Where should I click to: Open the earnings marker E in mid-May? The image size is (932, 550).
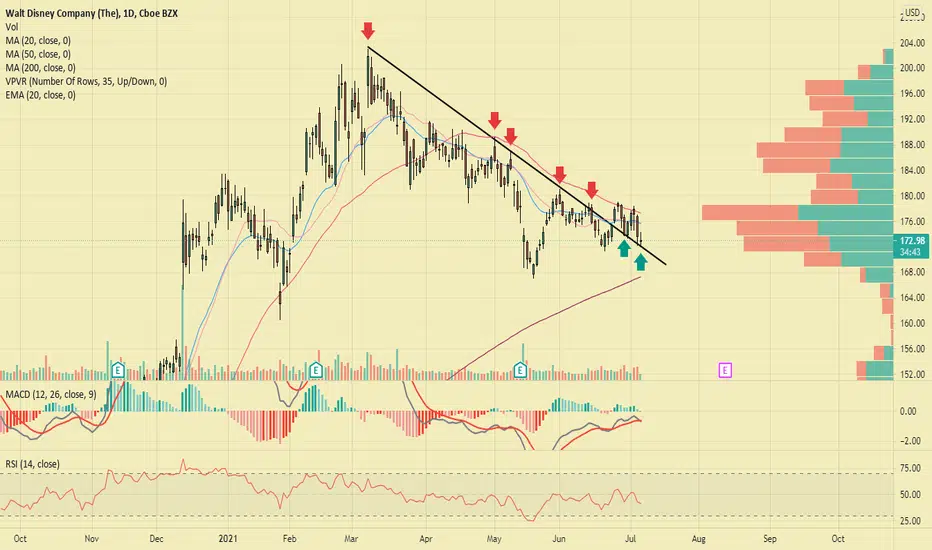[520, 370]
